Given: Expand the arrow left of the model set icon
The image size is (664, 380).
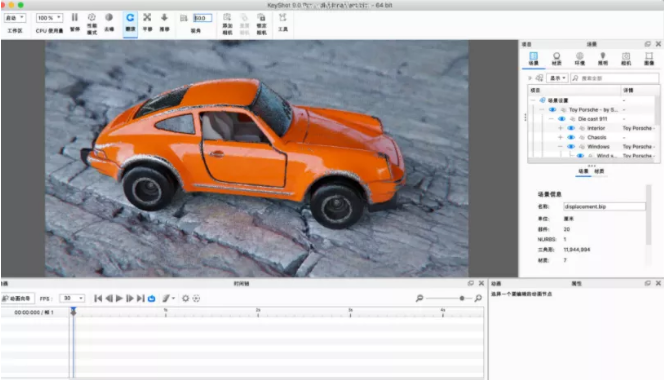Looking at the screenshot, I should tap(530, 78).
